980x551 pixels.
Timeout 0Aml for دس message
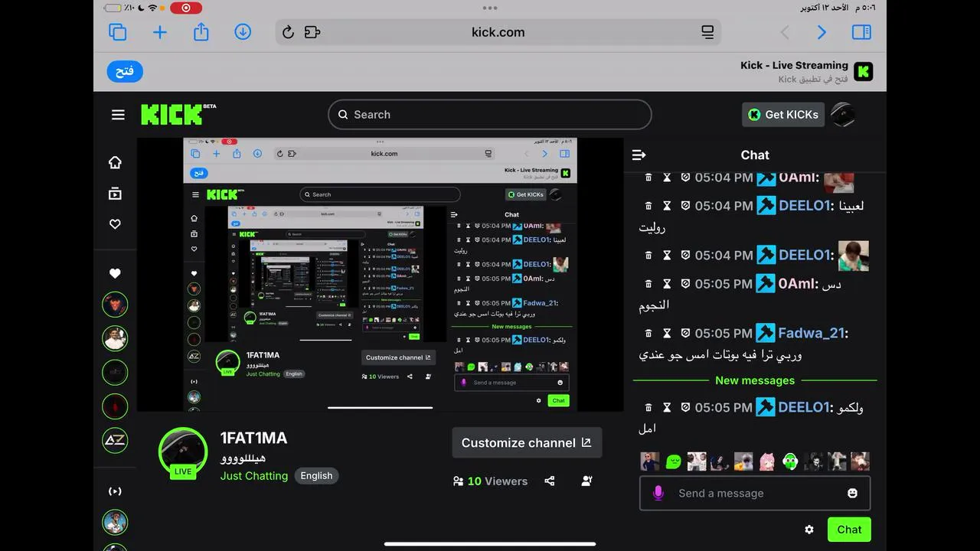(x=667, y=284)
